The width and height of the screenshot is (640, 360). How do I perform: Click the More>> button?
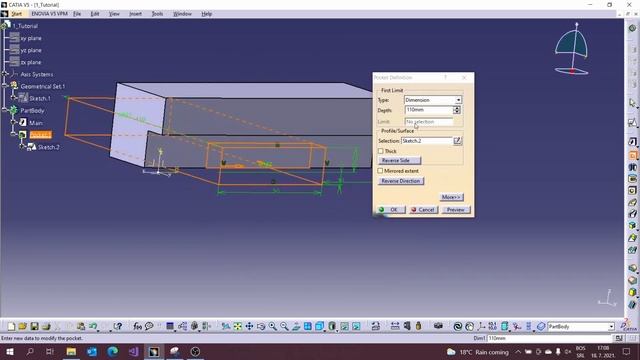click(451, 197)
